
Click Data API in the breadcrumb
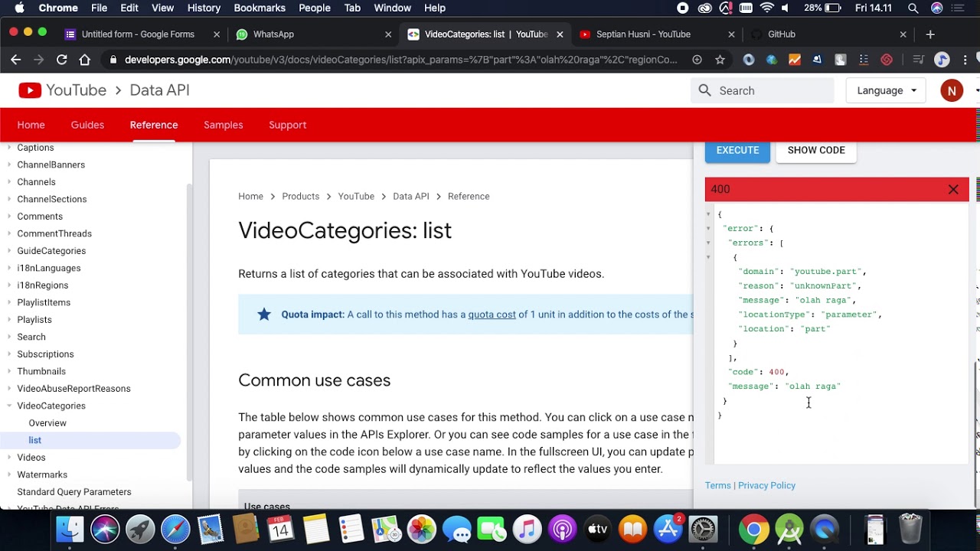pos(410,197)
